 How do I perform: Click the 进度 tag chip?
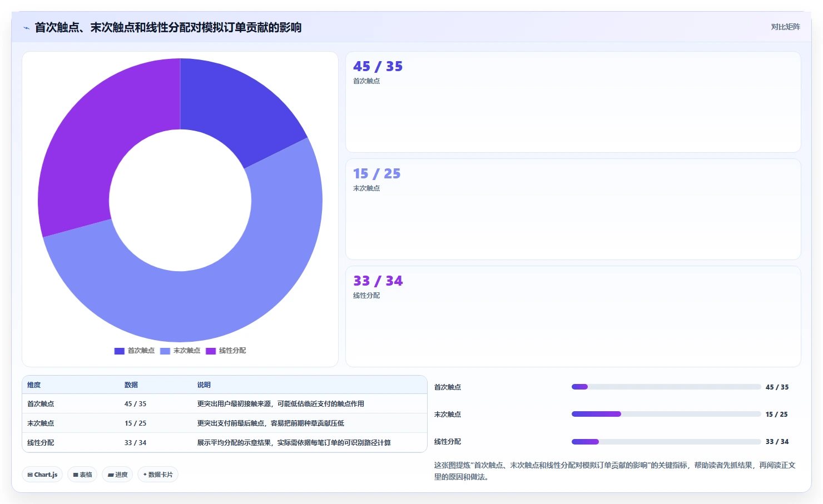(117, 475)
